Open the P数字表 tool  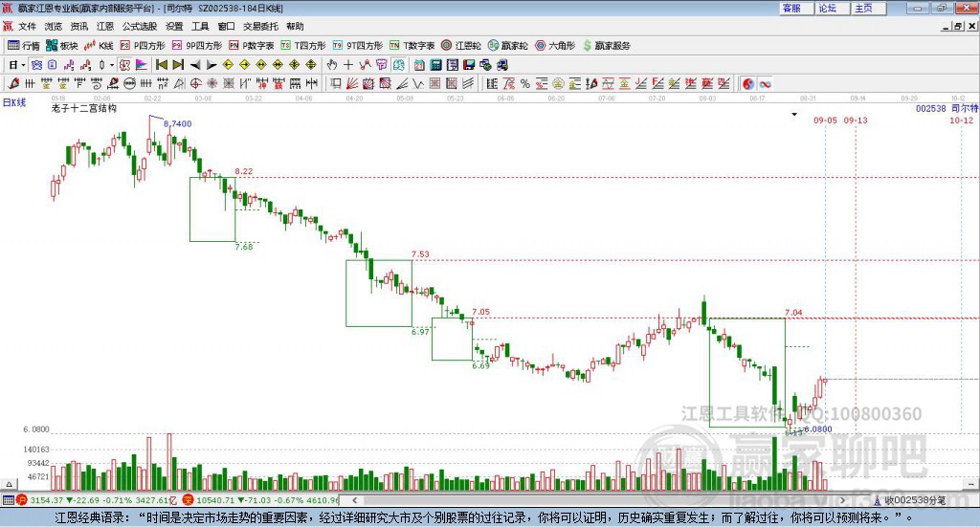pos(252,46)
